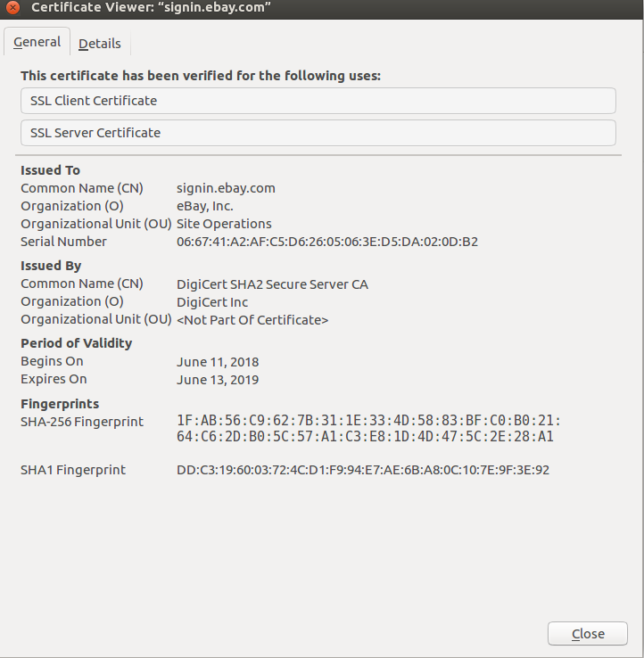Click the SHA1 Fingerprint label
Viewport: 644px width, 658px height.
[73, 470]
